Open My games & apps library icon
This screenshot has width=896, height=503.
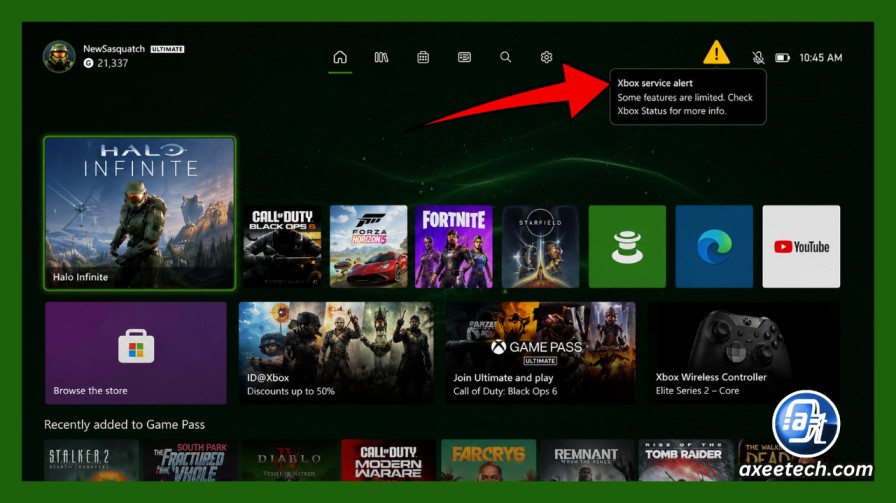pos(381,57)
